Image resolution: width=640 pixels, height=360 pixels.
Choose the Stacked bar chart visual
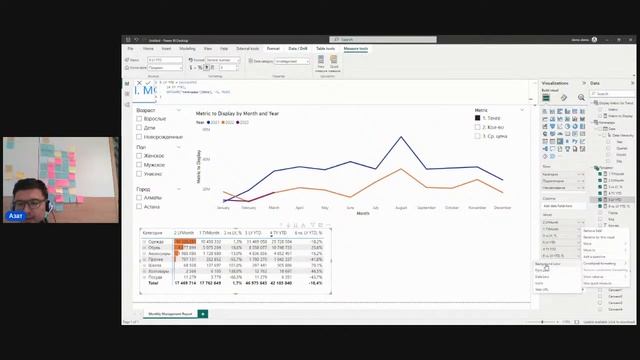[x=545, y=111]
